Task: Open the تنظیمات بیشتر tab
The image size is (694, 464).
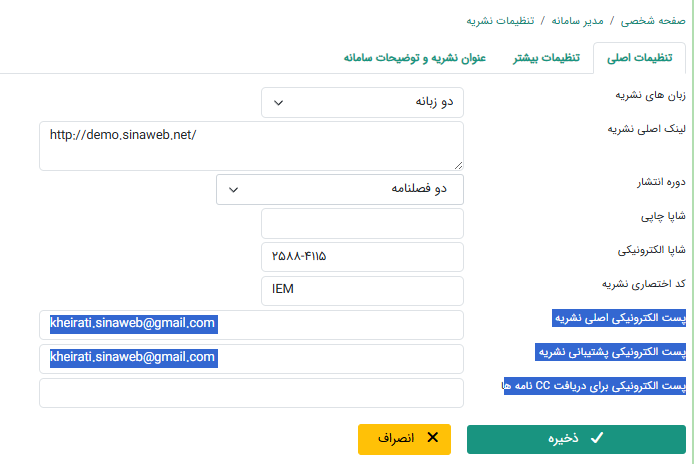Action: click(x=546, y=59)
